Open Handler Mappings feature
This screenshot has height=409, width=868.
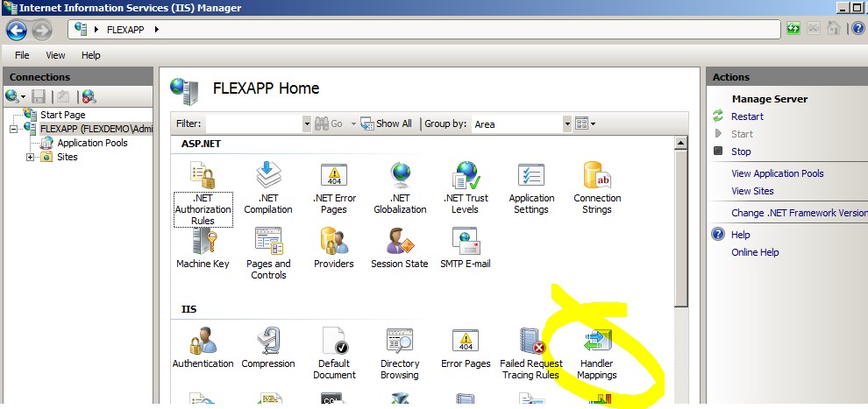pyautogui.click(x=597, y=354)
